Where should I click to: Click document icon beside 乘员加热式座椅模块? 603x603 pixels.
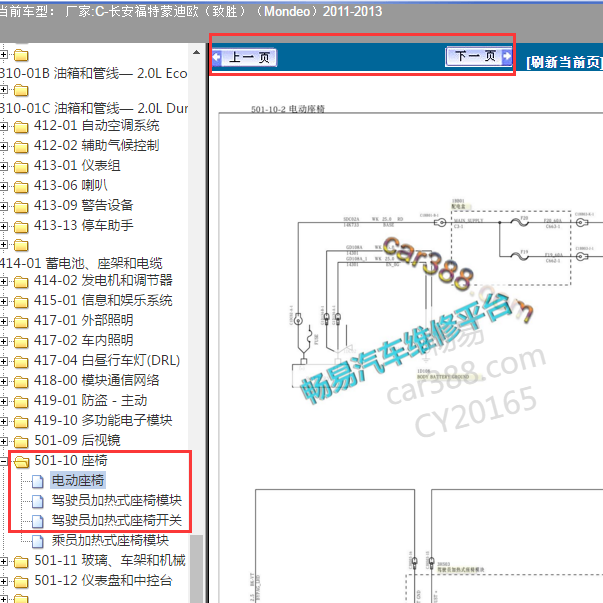click(x=37, y=541)
